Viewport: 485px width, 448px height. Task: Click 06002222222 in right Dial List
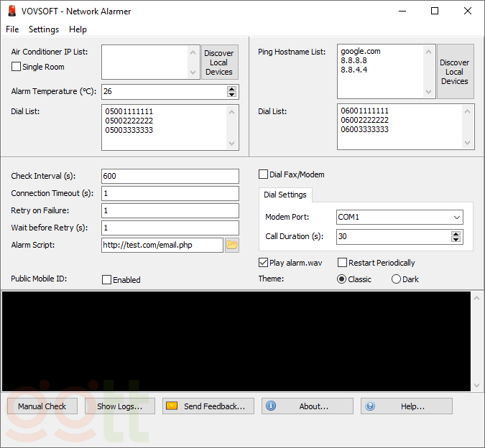pos(365,120)
